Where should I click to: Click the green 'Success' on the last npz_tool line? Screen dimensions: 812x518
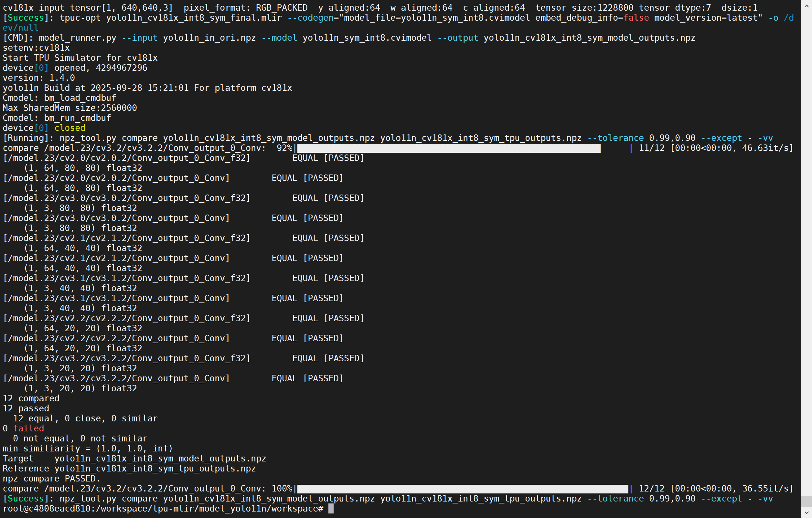(26, 499)
